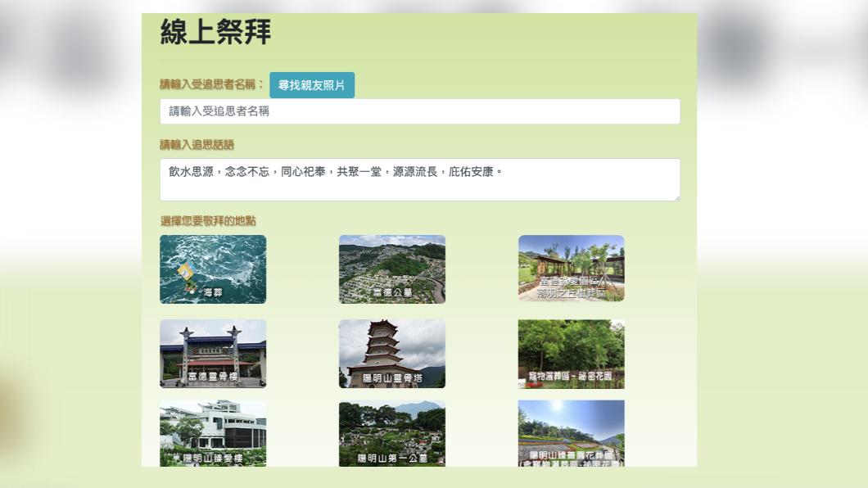
Task: Select the 富德靈骨樓 thumbnail
Action: [x=213, y=354]
